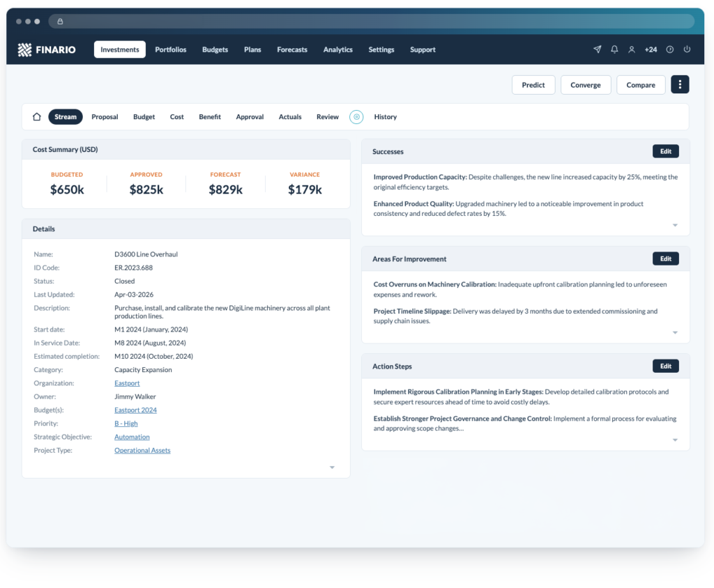The height and width of the screenshot is (588, 714).
Task: Click the Finario logo
Action: click(x=47, y=49)
